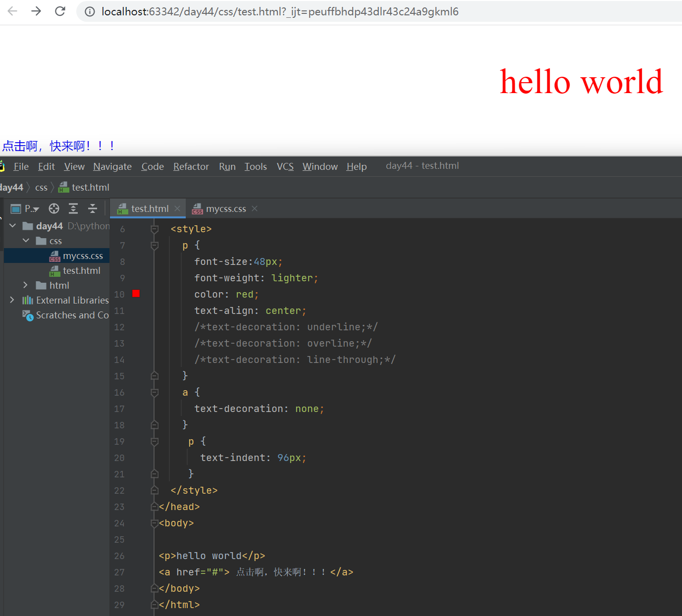Viewport: 682px width, 616px height.
Task: Place cursor on <p>hello world</p> line
Action: pyautogui.click(x=212, y=556)
